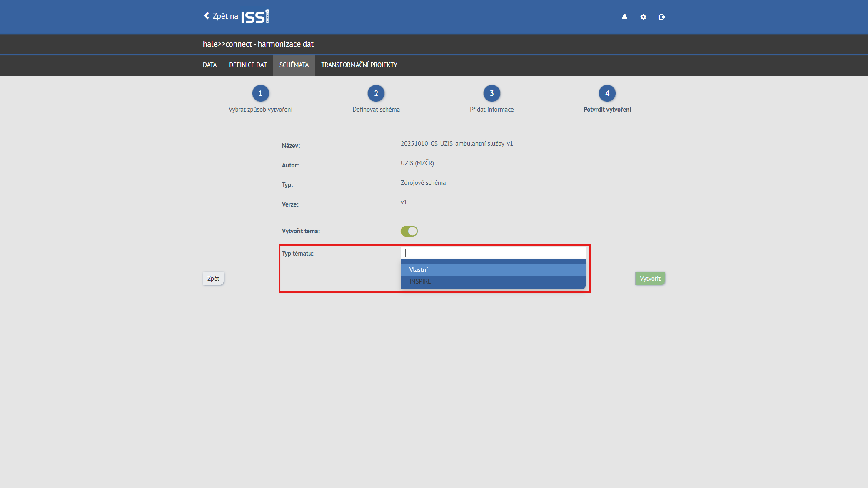Click the Typ tématu search field
The height and width of the screenshot is (488, 868).
[493, 253]
